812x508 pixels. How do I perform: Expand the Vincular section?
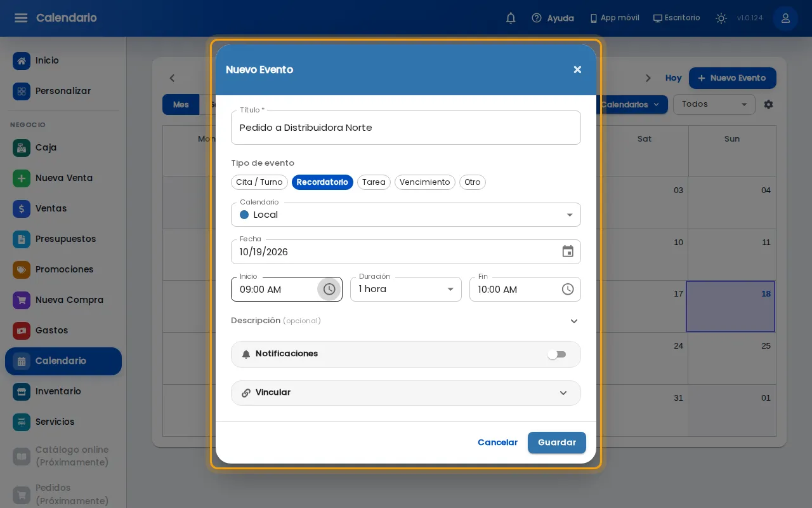(406, 392)
